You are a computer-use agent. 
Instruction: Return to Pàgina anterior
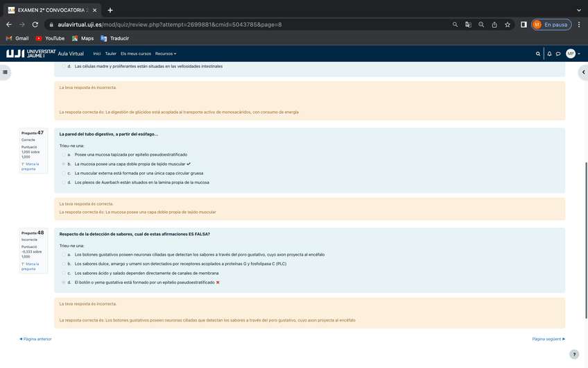point(36,339)
